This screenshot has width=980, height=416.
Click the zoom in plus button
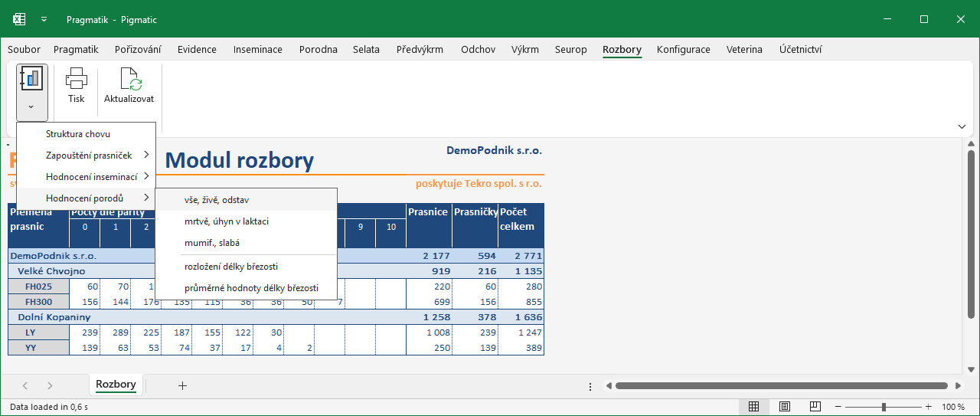tap(929, 407)
